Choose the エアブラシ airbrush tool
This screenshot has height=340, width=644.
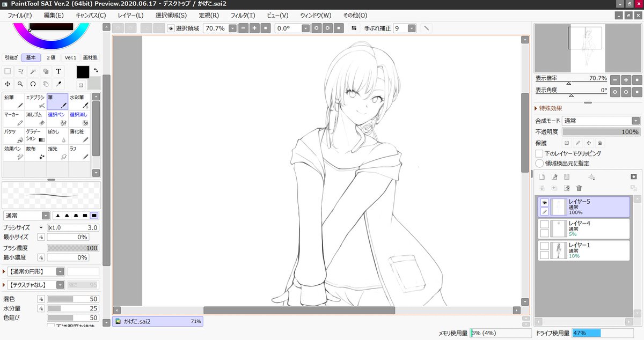[35, 102]
